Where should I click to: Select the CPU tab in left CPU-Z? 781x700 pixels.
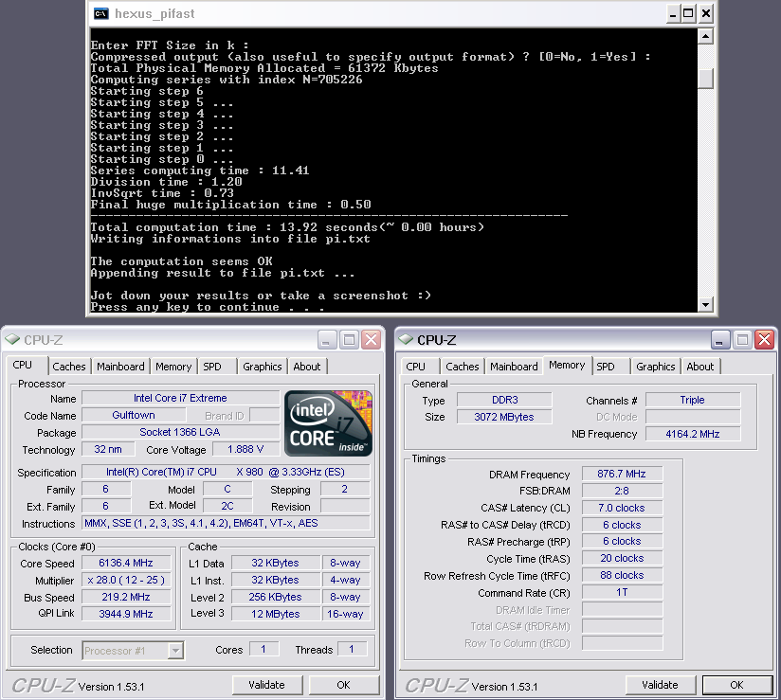[27, 365]
